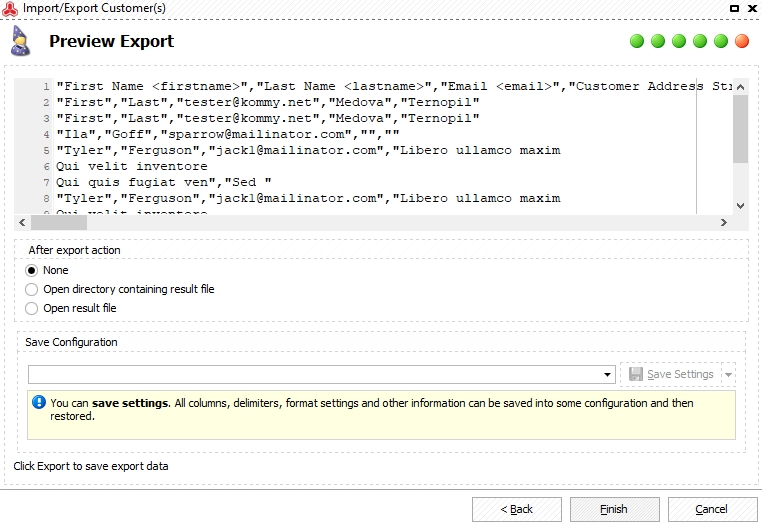Image resolution: width=762 pixels, height=529 pixels.
Task: Open the Save Configuration combo box dropdown
Action: click(607, 375)
